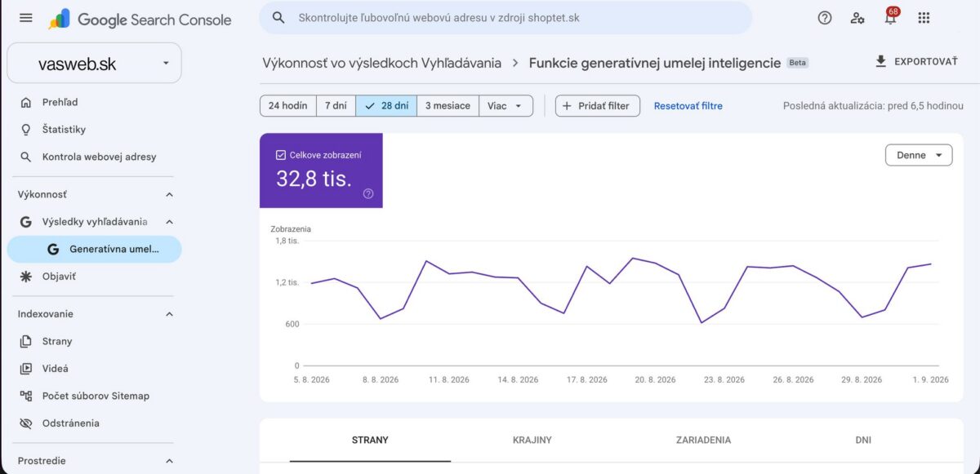Open user management settings icon

857,18
